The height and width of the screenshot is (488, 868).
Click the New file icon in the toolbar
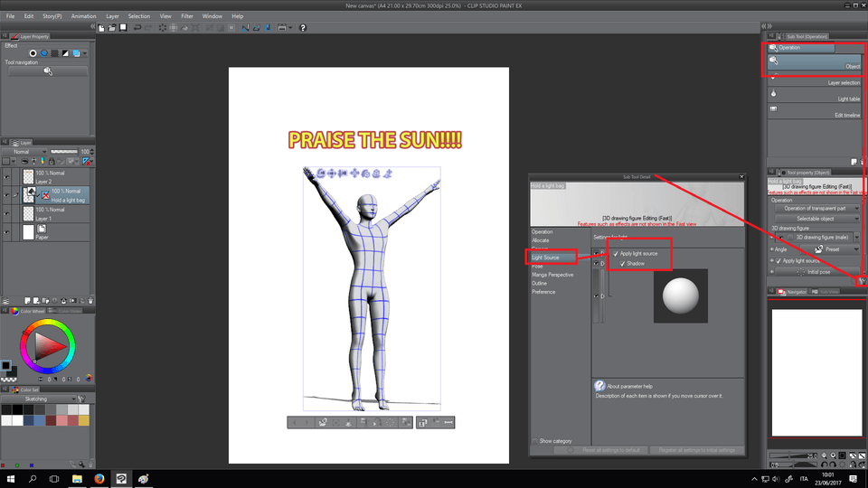click(x=101, y=28)
